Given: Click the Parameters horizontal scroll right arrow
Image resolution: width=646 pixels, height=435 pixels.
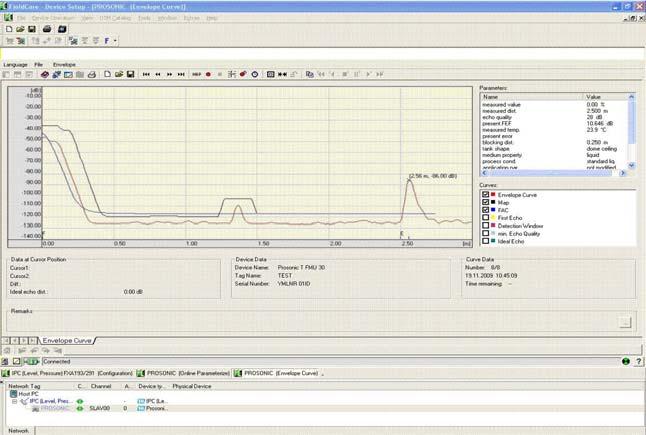Looking at the screenshot, I should tap(623, 173).
